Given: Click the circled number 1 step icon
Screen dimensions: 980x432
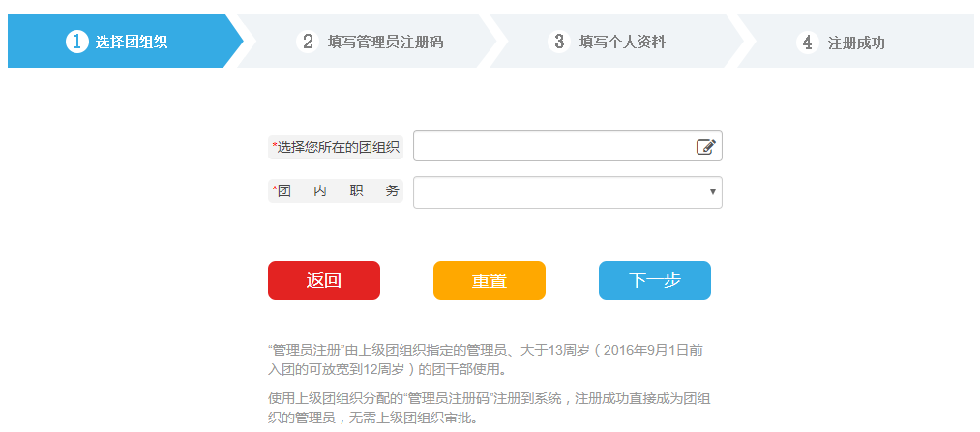Looking at the screenshot, I should (76, 42).
